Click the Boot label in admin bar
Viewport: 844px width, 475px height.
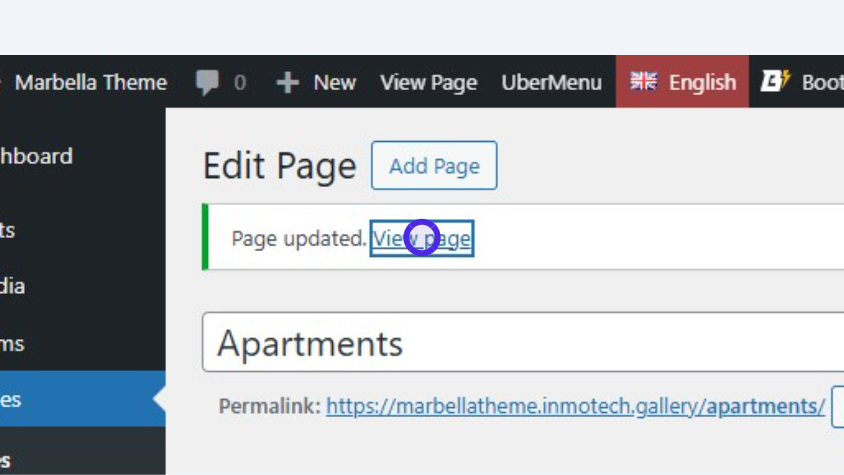pyautogui.click(x=821, y=82)
